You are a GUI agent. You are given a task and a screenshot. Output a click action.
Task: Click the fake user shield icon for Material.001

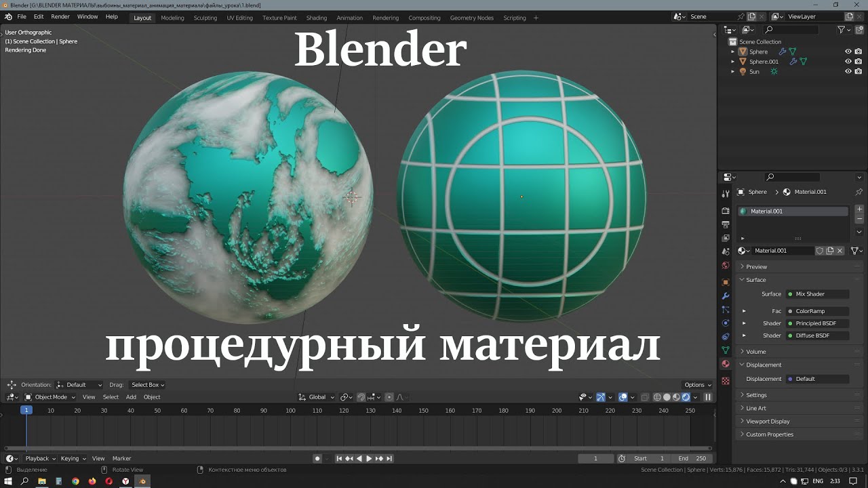tap(819, 251)
